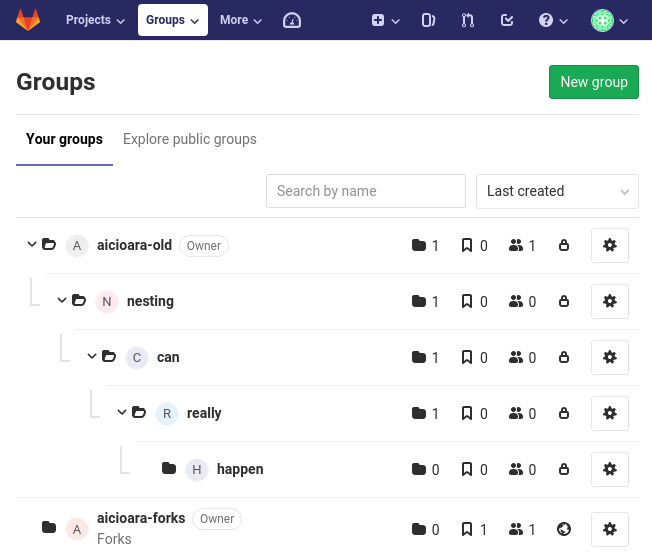652x560 pixels.
Task: Open settings gear for really
Action: [x=610, y=413]
